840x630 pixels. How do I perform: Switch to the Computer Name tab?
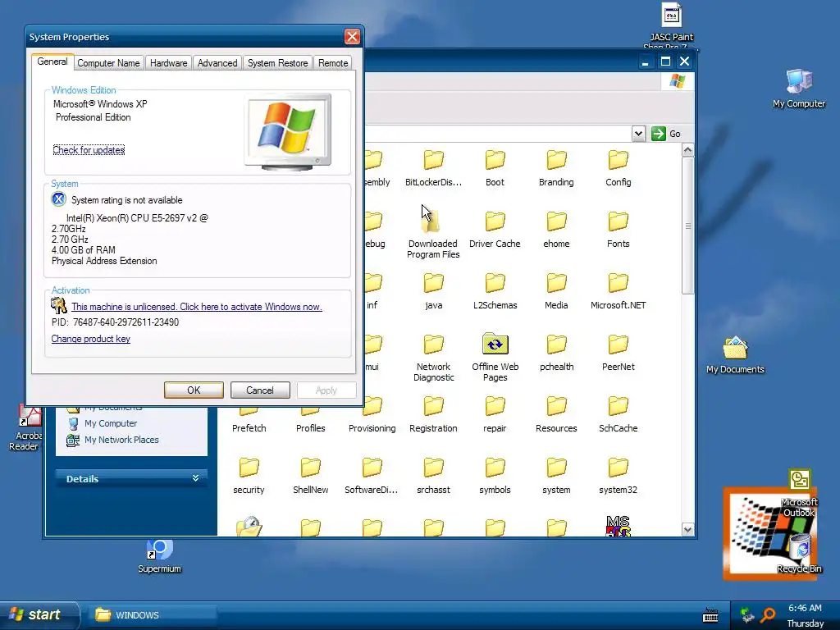(108, 63)
